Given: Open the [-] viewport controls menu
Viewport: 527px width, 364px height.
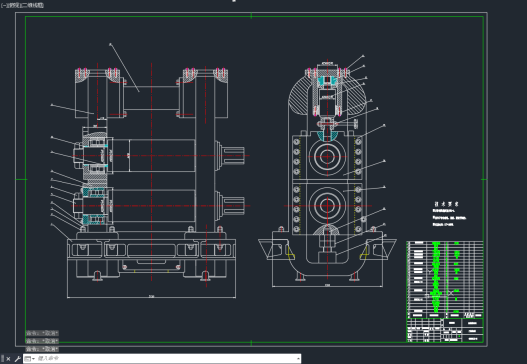Looking at the screenshot, I should [x=3, y=5].
